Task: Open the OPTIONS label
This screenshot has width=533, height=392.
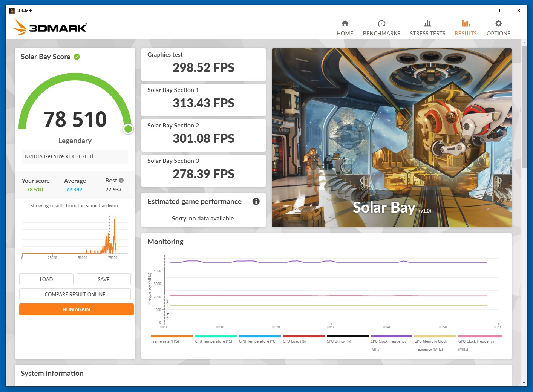Action: (x=498, y=33)
